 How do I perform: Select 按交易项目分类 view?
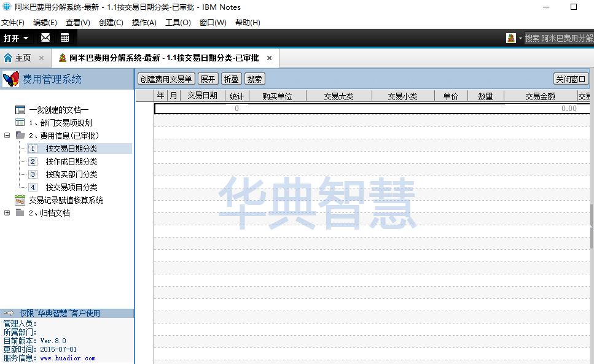tap(72, 187)
